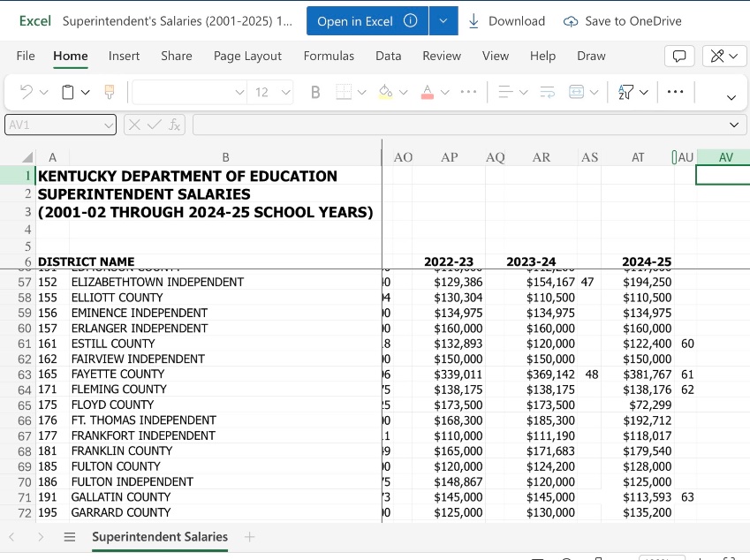The height and width of the screenshot is (560, 750).
Task: Expand the Sort and Filter dropdown arrow
Action: coord(644,92)
